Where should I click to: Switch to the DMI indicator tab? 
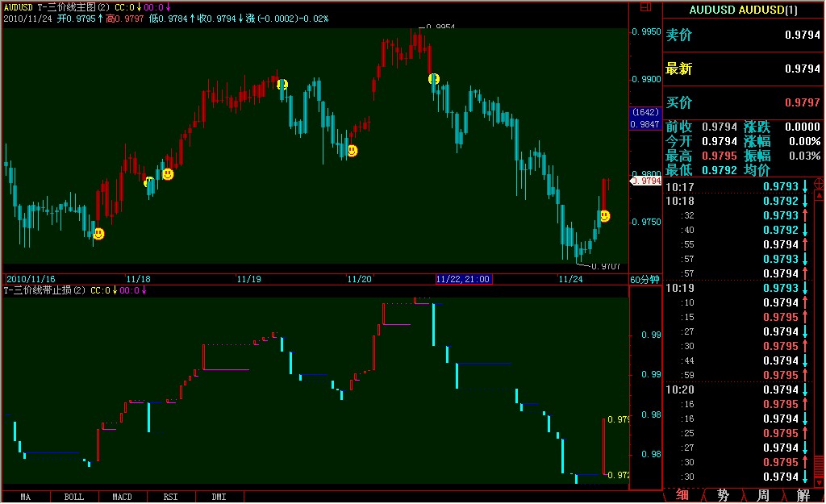click(219, 498)
